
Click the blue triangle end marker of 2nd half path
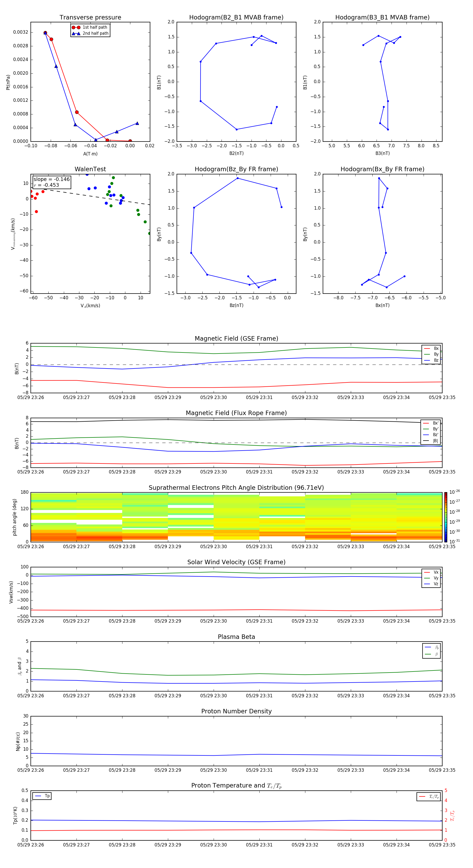tap(137, 123)
